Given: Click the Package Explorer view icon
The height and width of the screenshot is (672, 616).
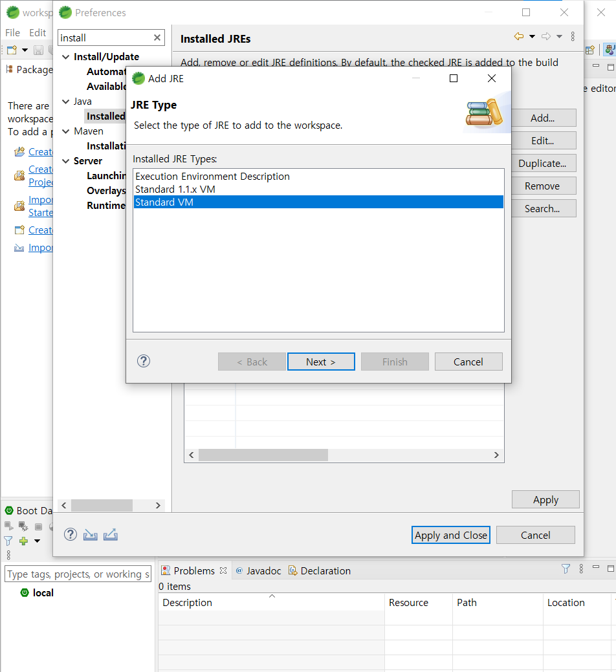Looking at the screenshot, I should 10,69.
